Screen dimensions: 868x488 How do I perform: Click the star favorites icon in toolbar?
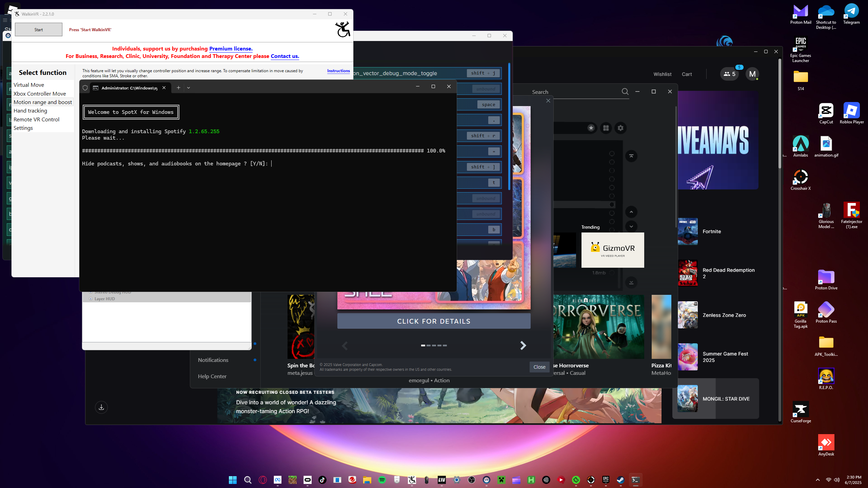[x=591, y=128]
